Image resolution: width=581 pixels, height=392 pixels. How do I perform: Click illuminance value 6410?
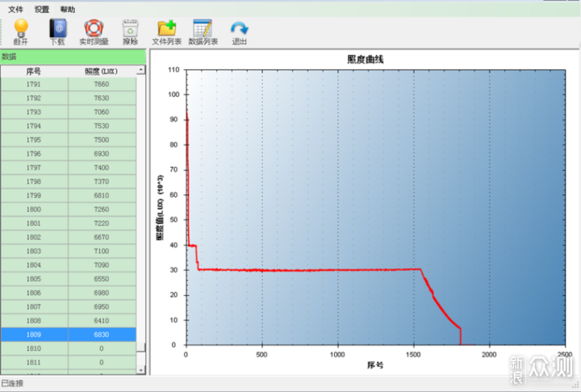[x=102, y=320]
